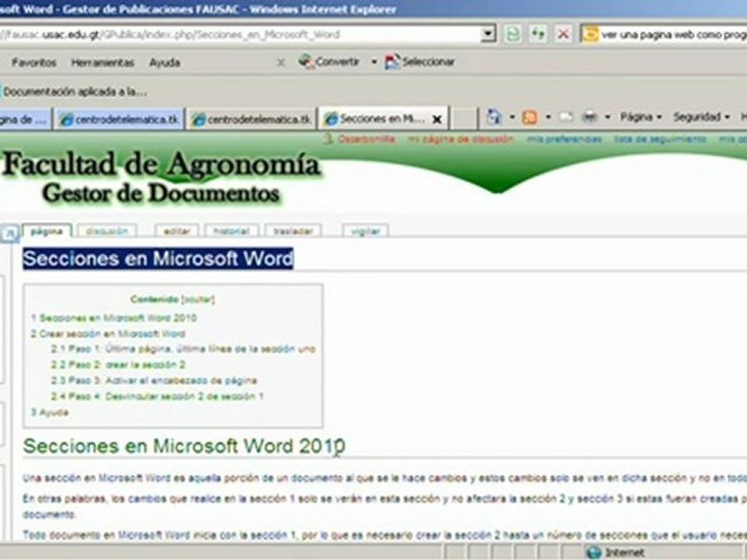Switch to the second centrodetelematica.tk tab
This screenshot has width=747, height=560.
coord(251,120)
